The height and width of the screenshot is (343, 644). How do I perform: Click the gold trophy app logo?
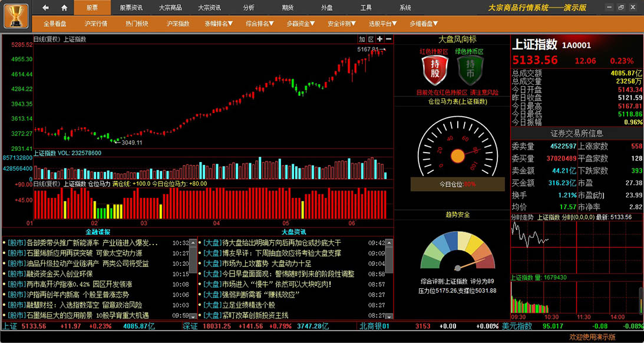[x=16, y=15]
